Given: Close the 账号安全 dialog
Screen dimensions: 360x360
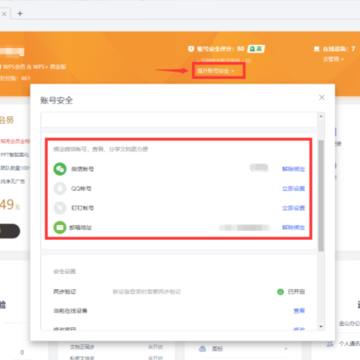Looking at the screenshot, I should click(x=322, y=97).
